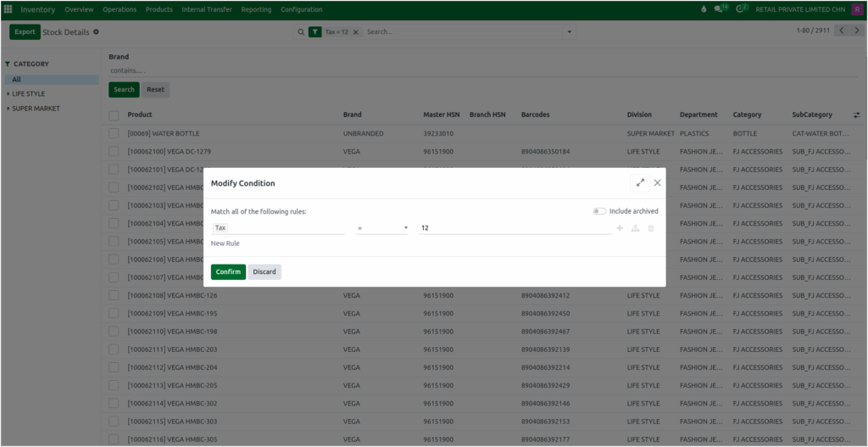Viewport: 868px width, 447px height.
Task: Open the RETAIL PRIVATE LIMITED CHN company switcher
Action: pyautogui.click(x=800, y=9)
